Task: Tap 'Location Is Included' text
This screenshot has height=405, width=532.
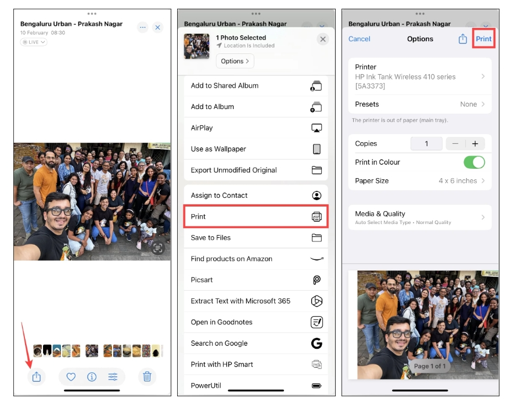Action: 249,45
